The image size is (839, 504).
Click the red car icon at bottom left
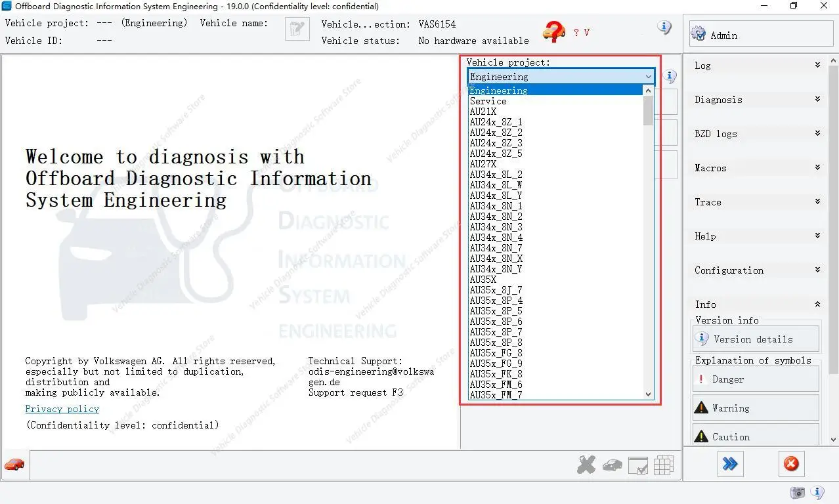point(14,465)
